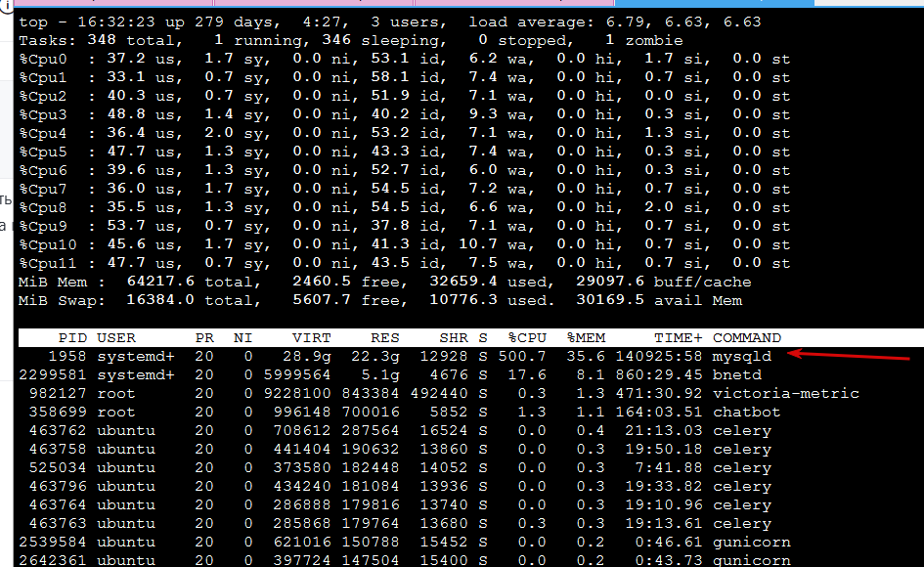924x567 pixels.
Task: Select celery process PID 463763
Action: point(58,523)
